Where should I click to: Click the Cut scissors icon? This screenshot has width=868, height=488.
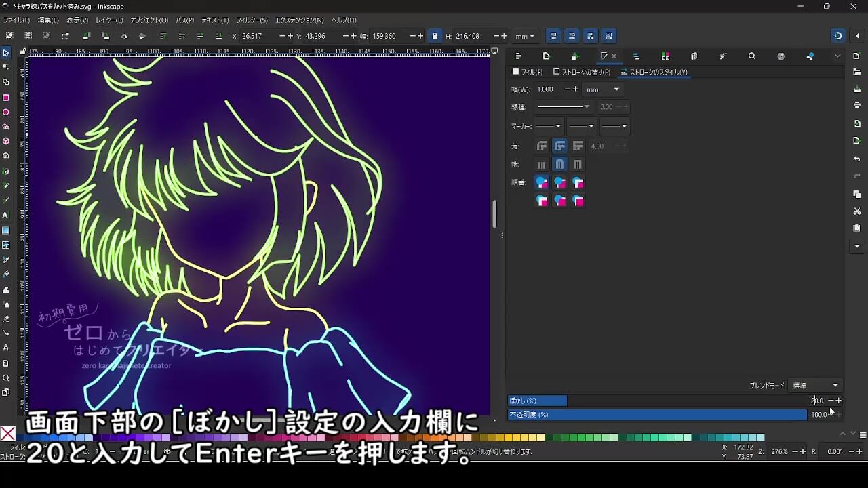pyautogui.click(x=857, y=211)
